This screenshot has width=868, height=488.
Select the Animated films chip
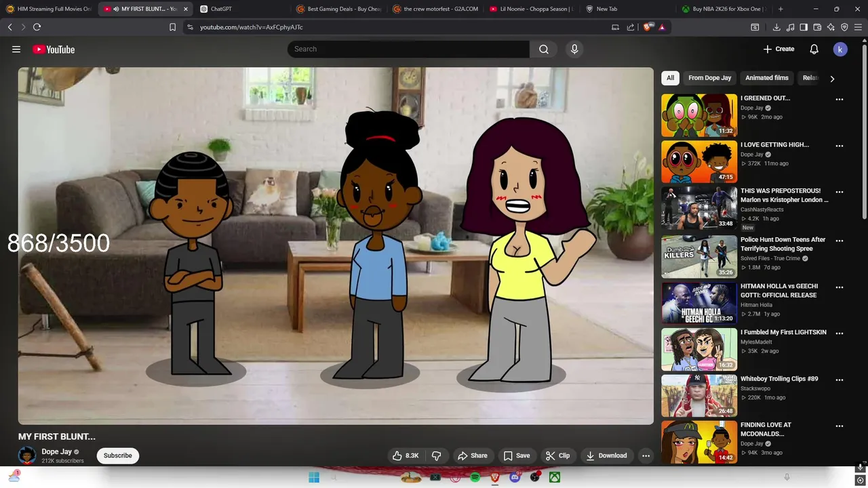(767, 78)
